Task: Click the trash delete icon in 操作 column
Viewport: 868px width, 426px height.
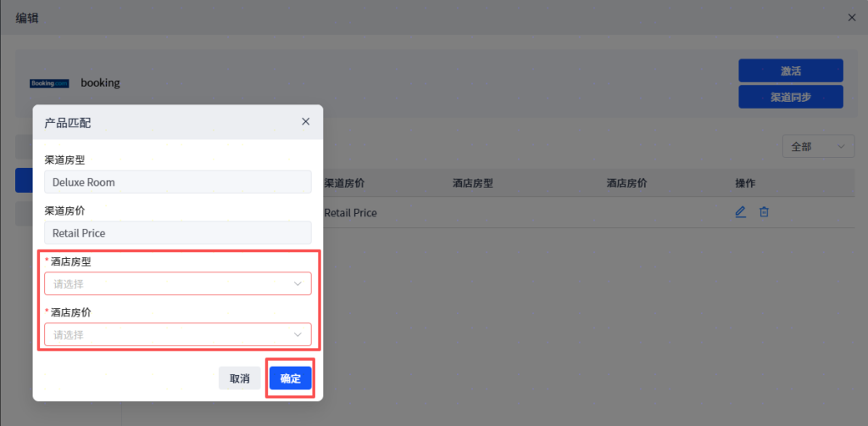Action: click(764, 212)
